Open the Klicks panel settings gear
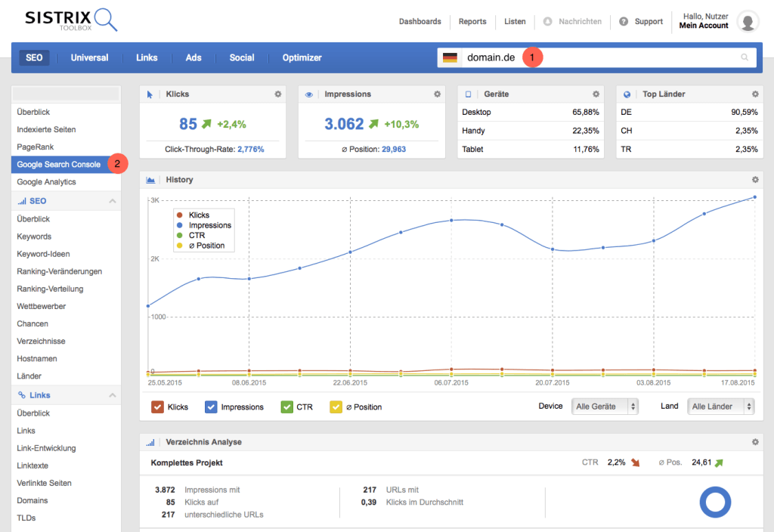774x532 pixels. tap(277, 94)
